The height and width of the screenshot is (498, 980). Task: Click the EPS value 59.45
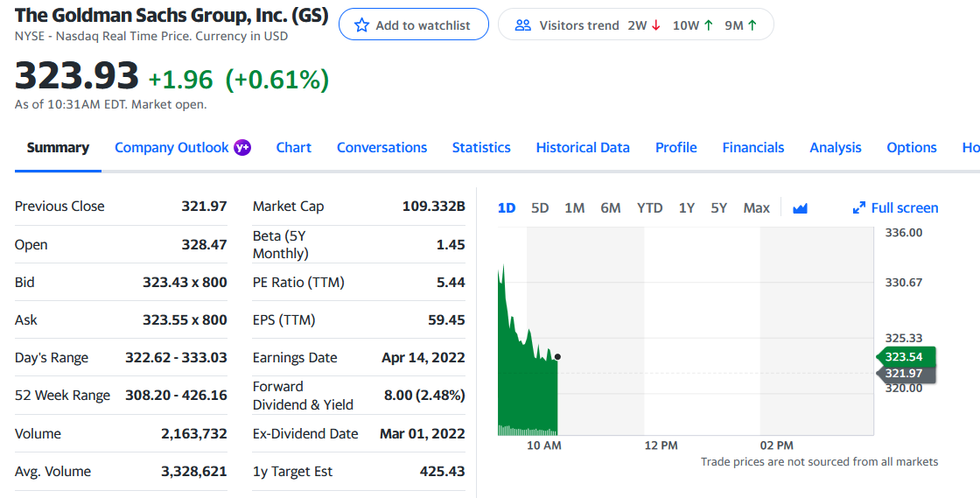point(446,320)
